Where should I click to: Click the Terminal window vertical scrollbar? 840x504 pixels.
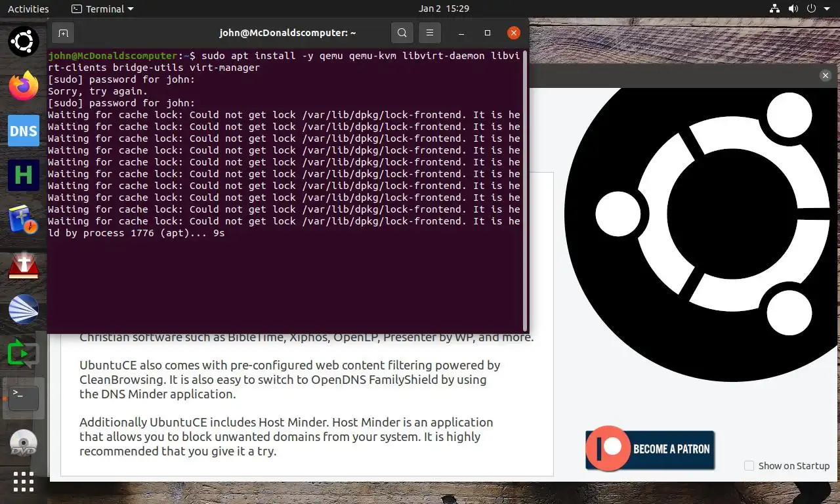[525, 190]
